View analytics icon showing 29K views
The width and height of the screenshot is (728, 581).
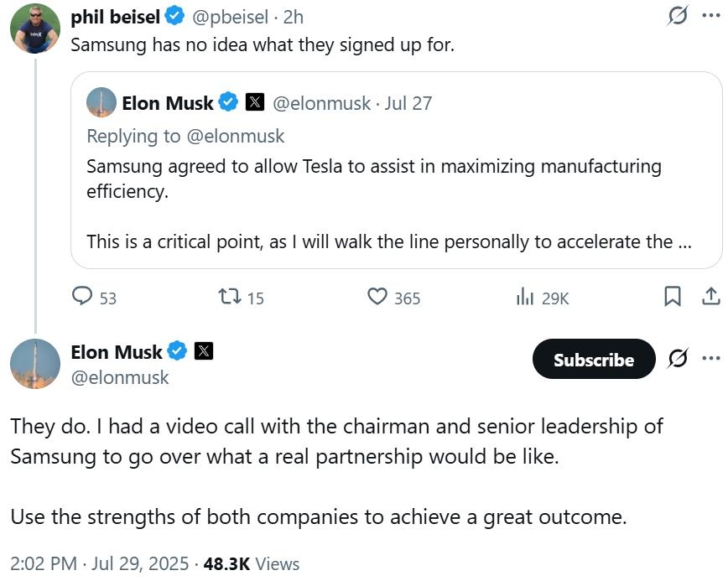coord(525,296)
